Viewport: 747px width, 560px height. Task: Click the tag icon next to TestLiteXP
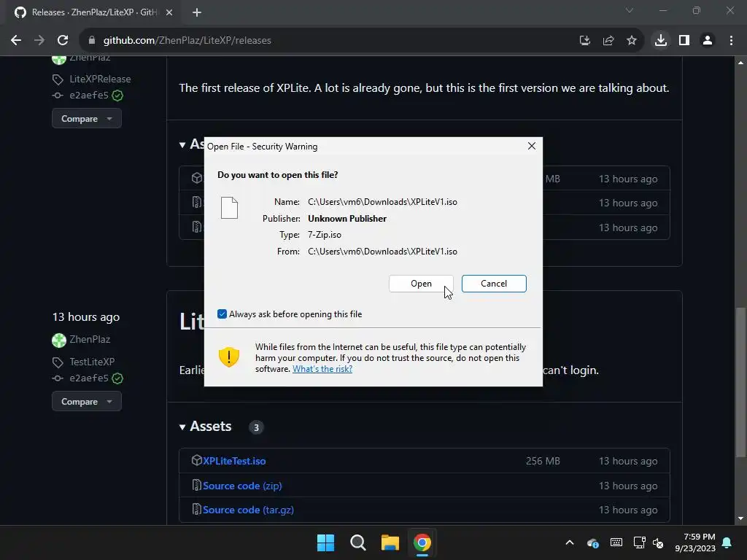click(58, 362)
